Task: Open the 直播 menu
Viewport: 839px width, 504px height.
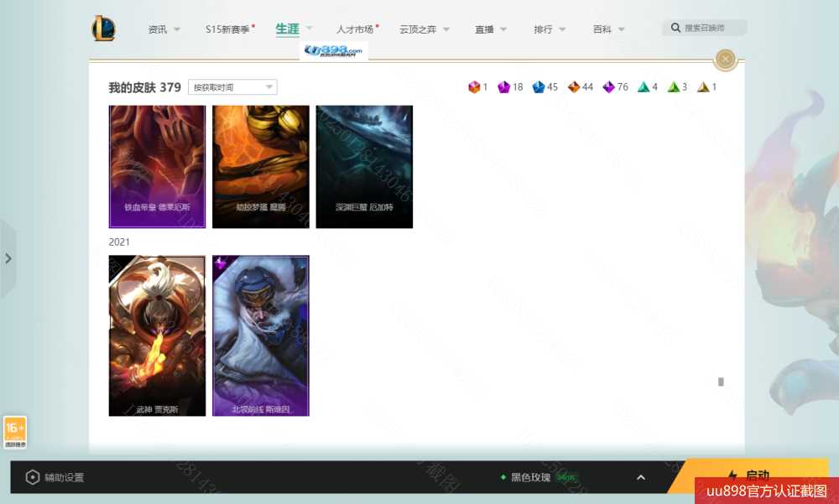Action: click(x=484, y=29)
